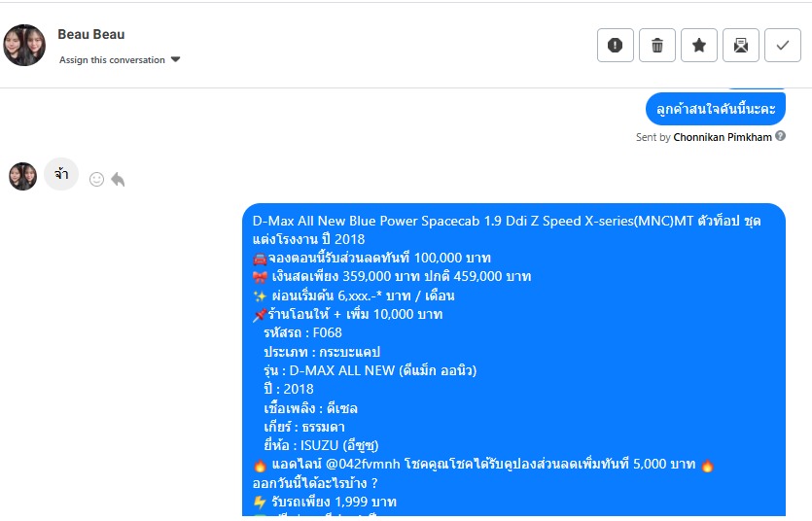Open help icon next to Chonnikan Pimkham

pos(781,136)
